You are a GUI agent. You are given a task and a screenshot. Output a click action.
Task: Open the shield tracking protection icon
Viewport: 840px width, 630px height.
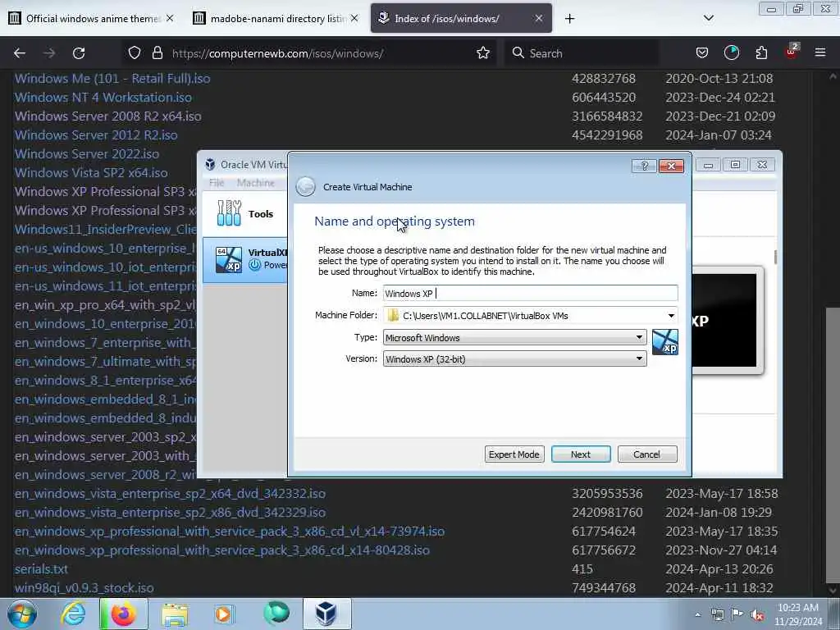135,52
